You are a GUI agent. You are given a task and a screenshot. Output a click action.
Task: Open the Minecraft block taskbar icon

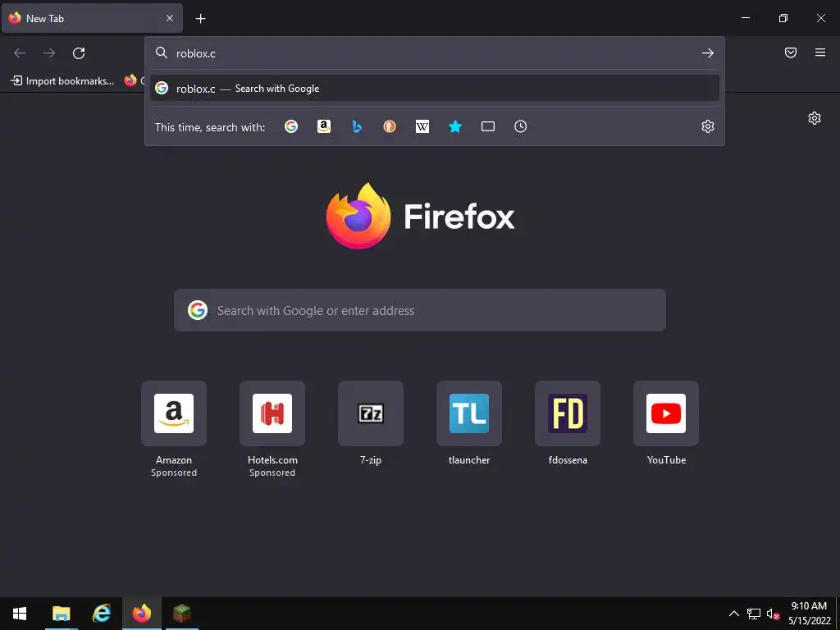pos(182,614)
